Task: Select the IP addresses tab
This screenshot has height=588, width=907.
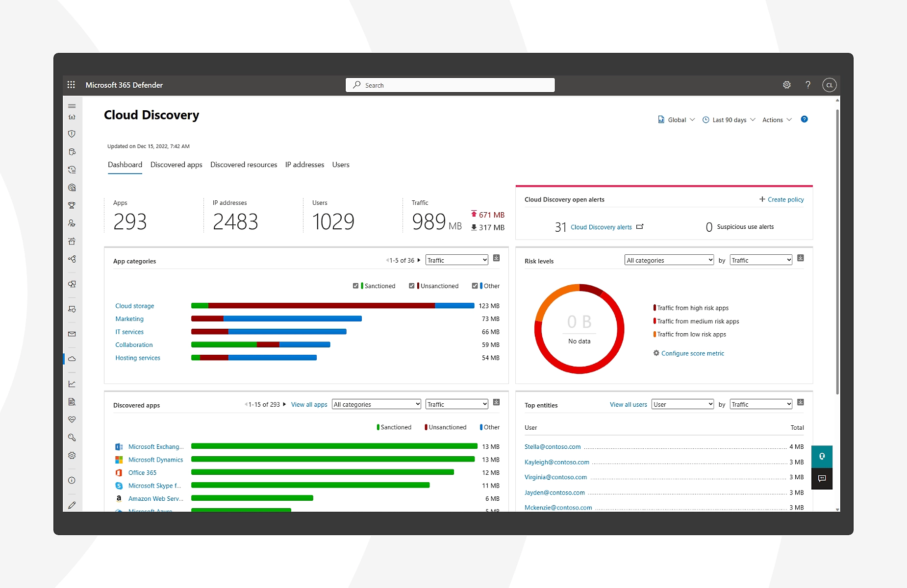Action: tap(304, 165)
